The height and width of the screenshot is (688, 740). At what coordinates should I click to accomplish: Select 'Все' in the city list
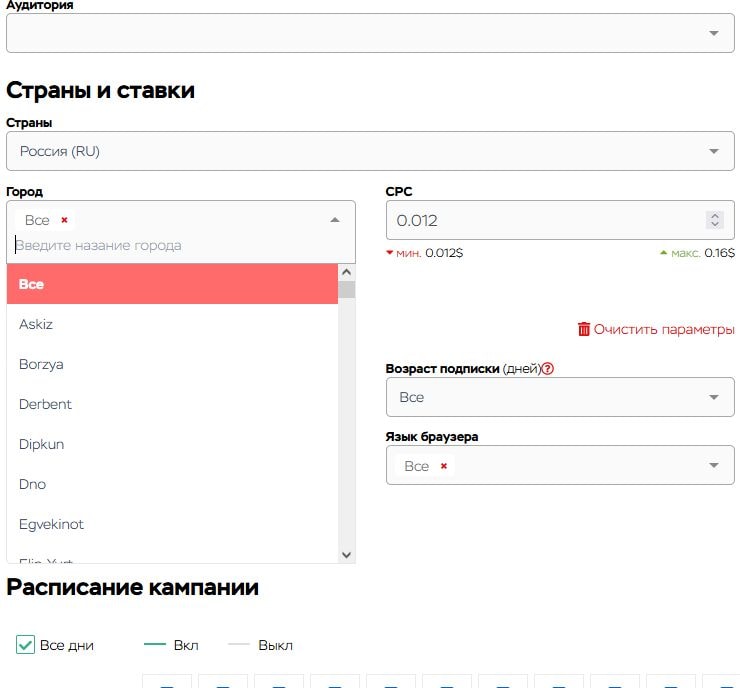coord(172,284)
